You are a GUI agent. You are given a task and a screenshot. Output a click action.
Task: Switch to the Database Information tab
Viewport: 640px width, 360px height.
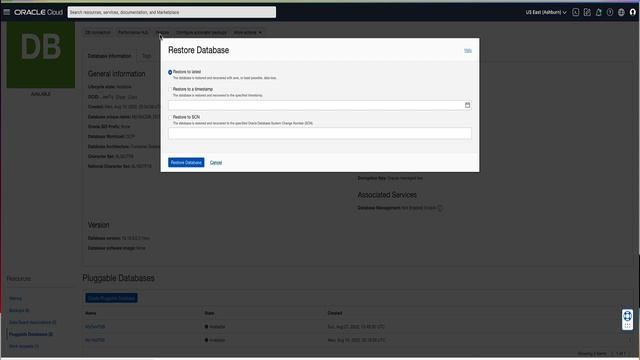(x=109, y=56)
